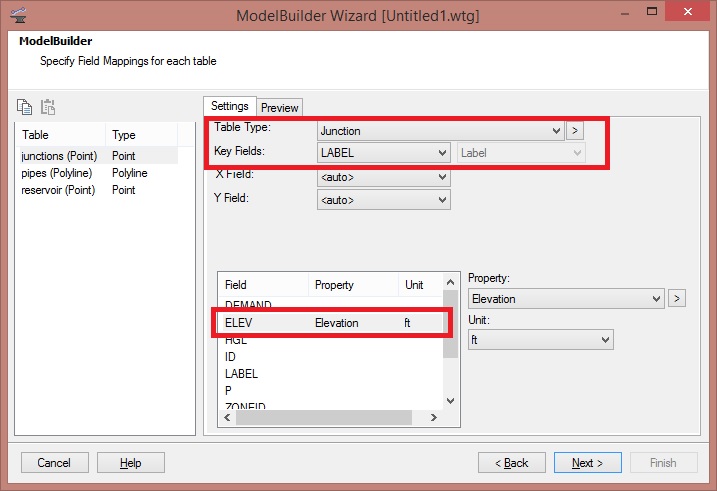Select the ELEV field row
Screen dimensions: 717x491
(331, 323)
